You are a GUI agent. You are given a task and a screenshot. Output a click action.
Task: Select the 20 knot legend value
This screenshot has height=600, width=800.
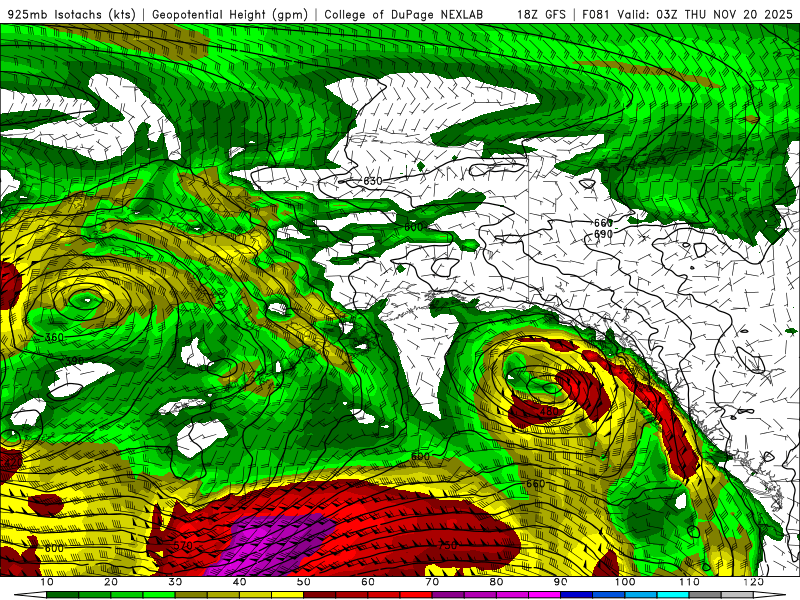111,582
